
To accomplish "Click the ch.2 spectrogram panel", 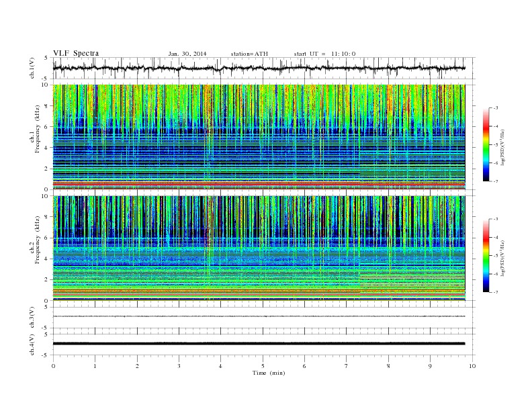I will [x=259, y=248].
